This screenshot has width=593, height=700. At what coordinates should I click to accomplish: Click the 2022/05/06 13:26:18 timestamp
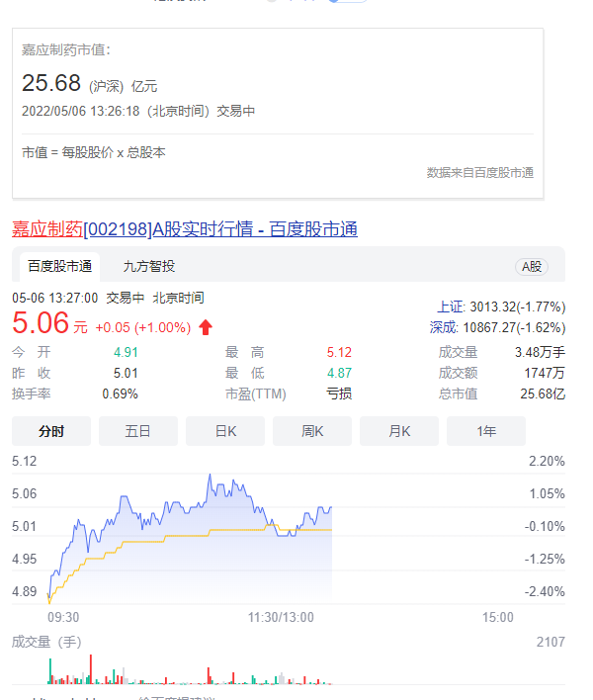pos(81,111)
